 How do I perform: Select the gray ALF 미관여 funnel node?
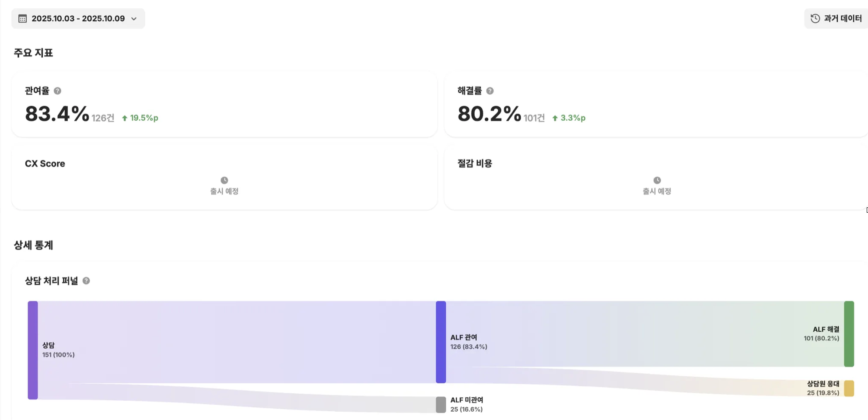click(441, 405)
